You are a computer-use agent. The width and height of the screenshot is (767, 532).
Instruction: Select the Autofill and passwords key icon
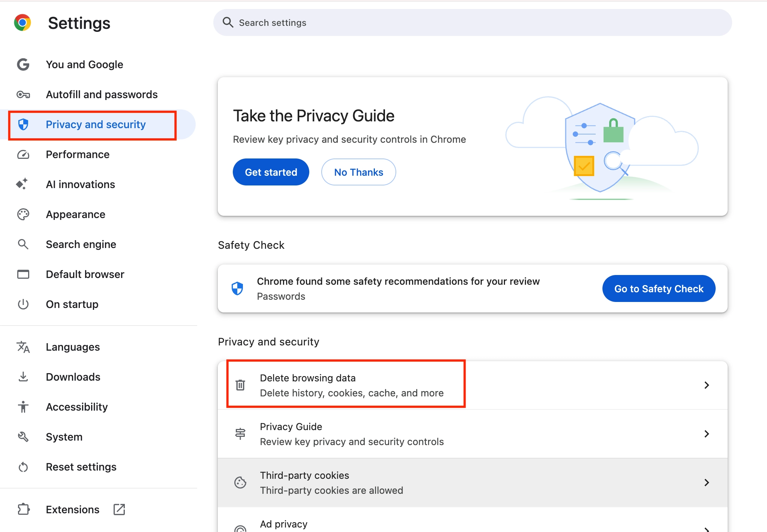tap(23, 94)
